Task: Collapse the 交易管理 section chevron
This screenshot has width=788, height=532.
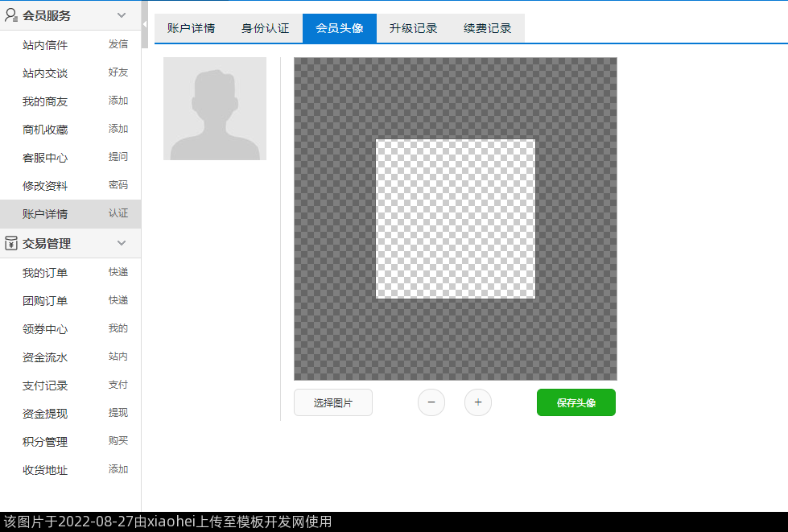Action: coord(122,243)
